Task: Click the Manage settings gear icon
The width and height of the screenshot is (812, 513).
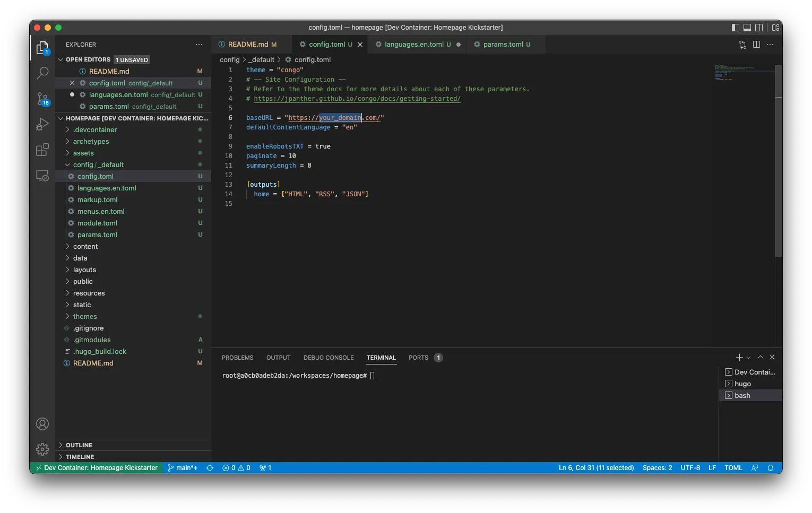Action: click(x=42, y=449)
